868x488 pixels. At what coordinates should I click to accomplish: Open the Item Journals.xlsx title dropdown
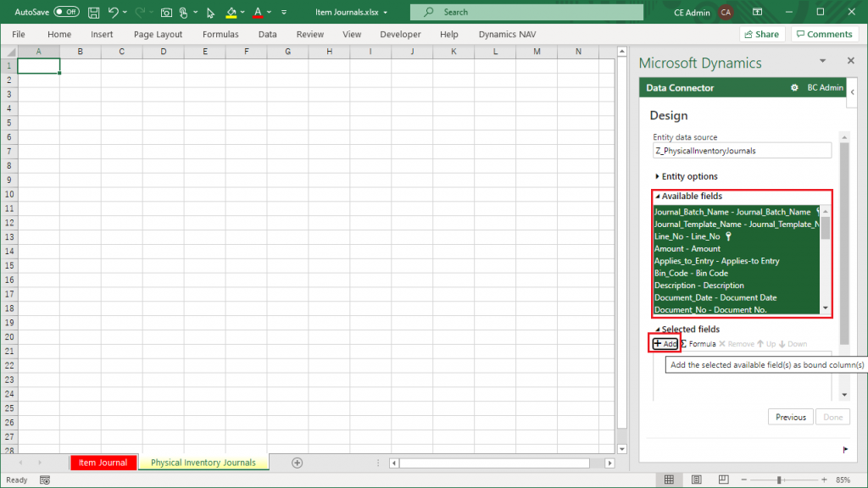(x=386, y=12)
